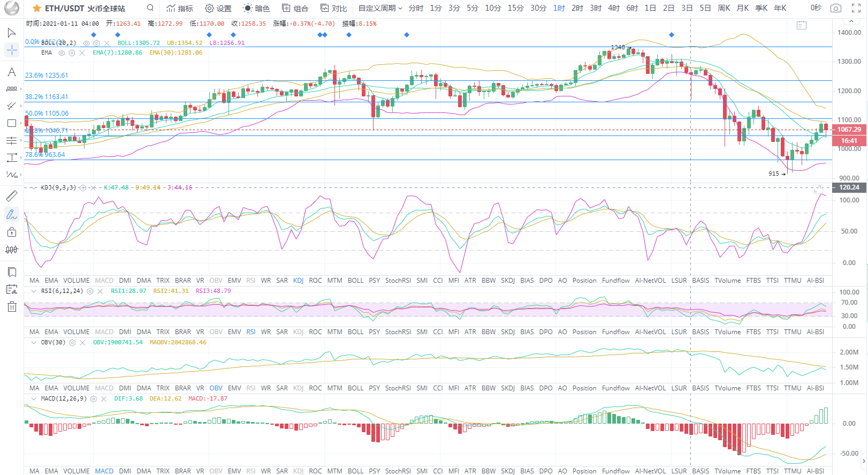Screen dimensions: 868x475
Task: Choose Fundflow in the RSI panel row
Action: click(x=616, y=332)
